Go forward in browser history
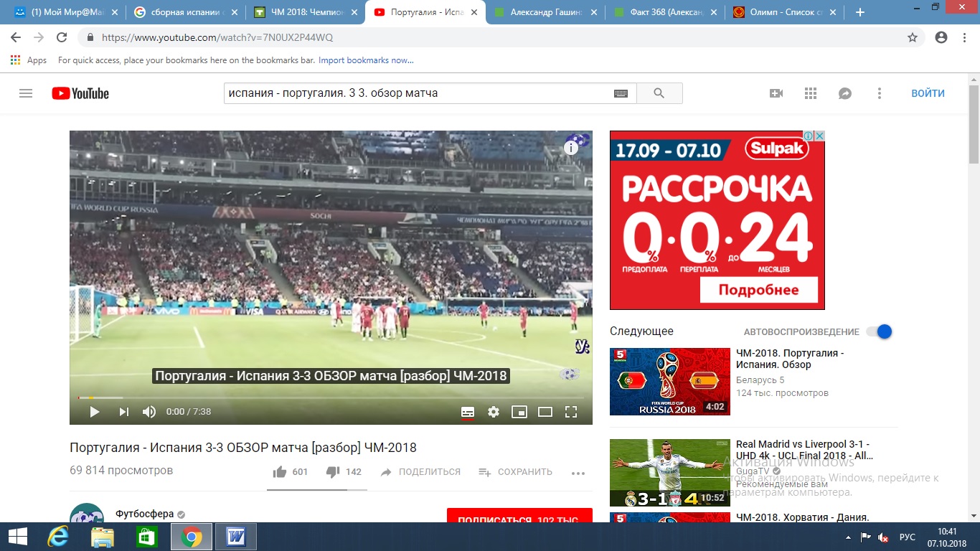Screen dimensions: 980x551 (x=39, y=37)
